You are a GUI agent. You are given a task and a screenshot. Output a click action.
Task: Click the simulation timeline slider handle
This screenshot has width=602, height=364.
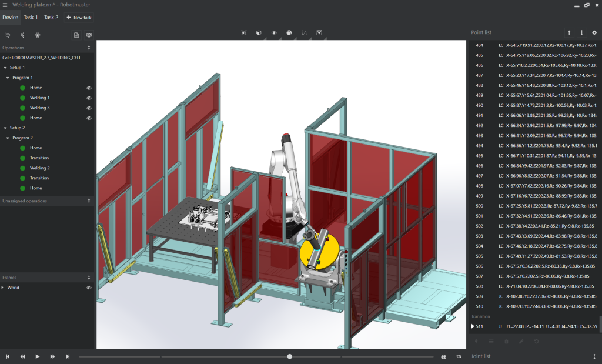click(x=290, y=356)
